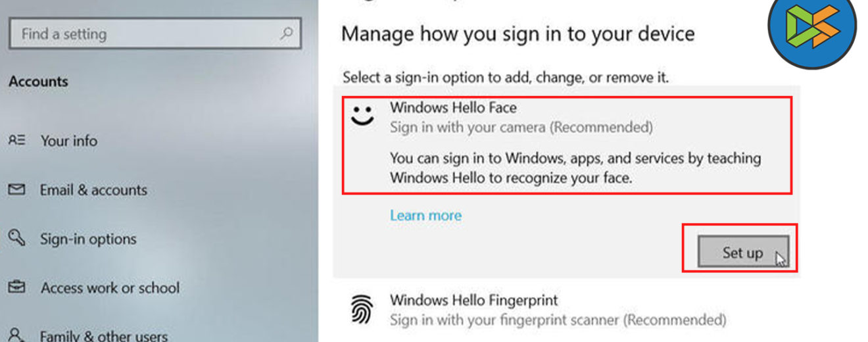Click the envelope icon beside Email & accounts
The width and height of the screenshot is (868, 342).
click(16, 189)
